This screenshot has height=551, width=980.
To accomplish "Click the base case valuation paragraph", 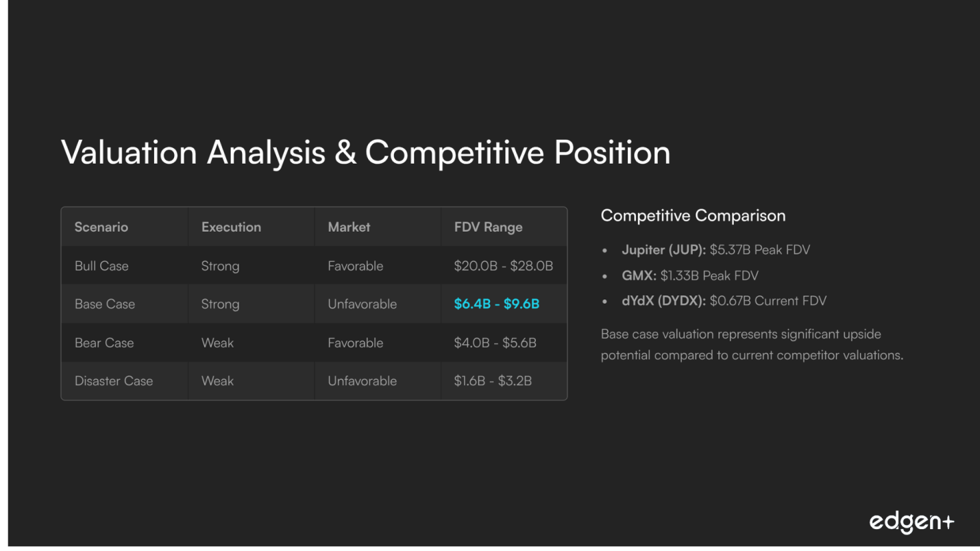I will click(x=752, y=345).
